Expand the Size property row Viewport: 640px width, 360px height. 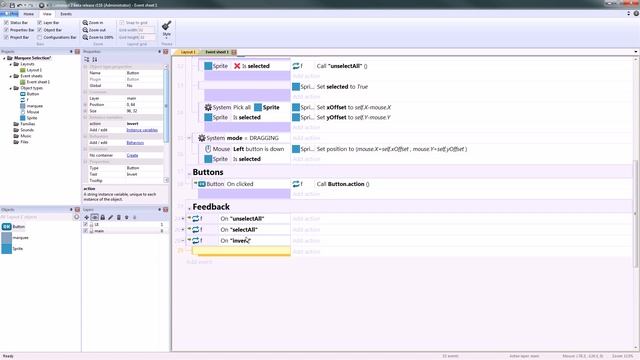[x=85, y=111]
